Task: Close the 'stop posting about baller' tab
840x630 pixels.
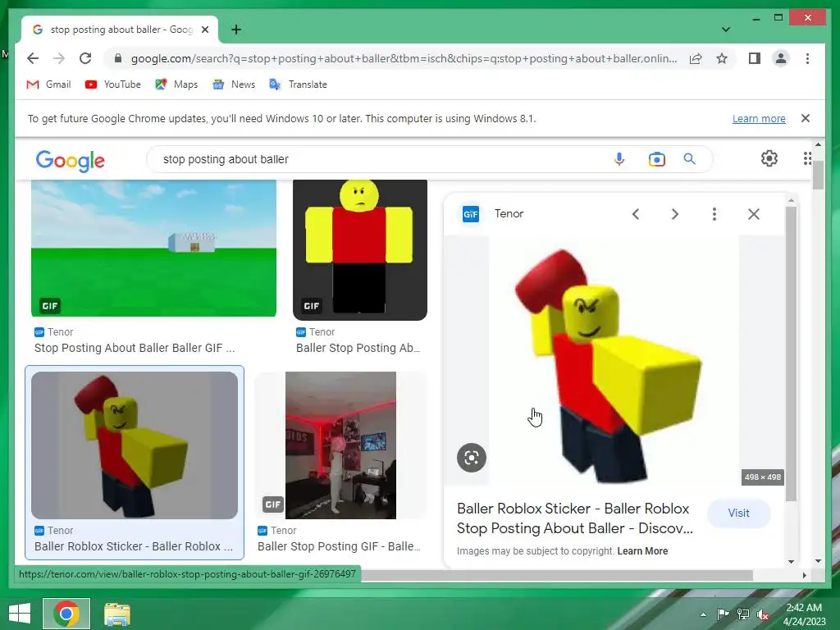Action: (204, 30)
